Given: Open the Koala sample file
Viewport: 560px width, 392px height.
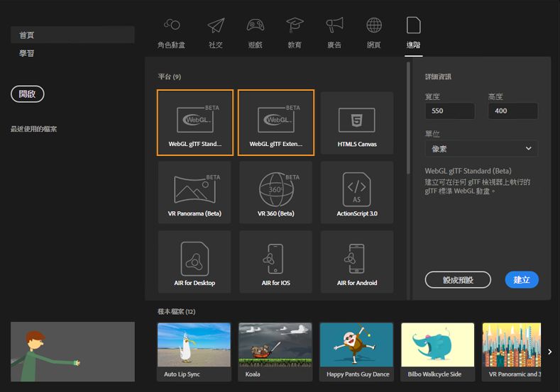Looking at the screenshot, I should click(275, 352).
